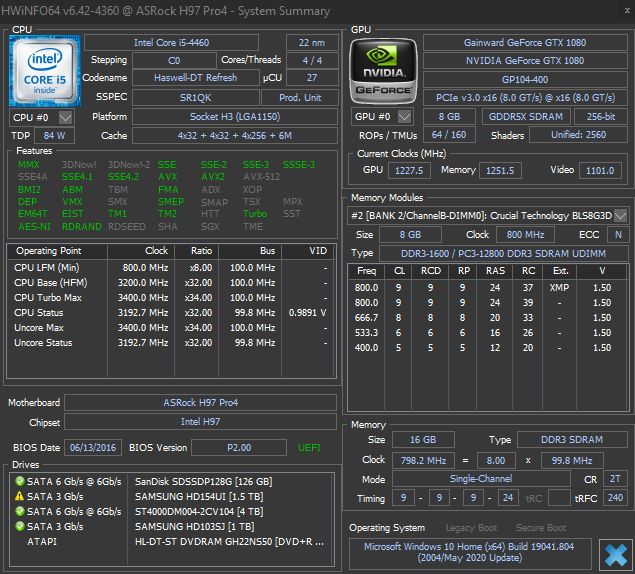The width and height of the screenshot is (635, 574).
Task: Select the Uncore Status row
Action: click(x=171, y=343)
